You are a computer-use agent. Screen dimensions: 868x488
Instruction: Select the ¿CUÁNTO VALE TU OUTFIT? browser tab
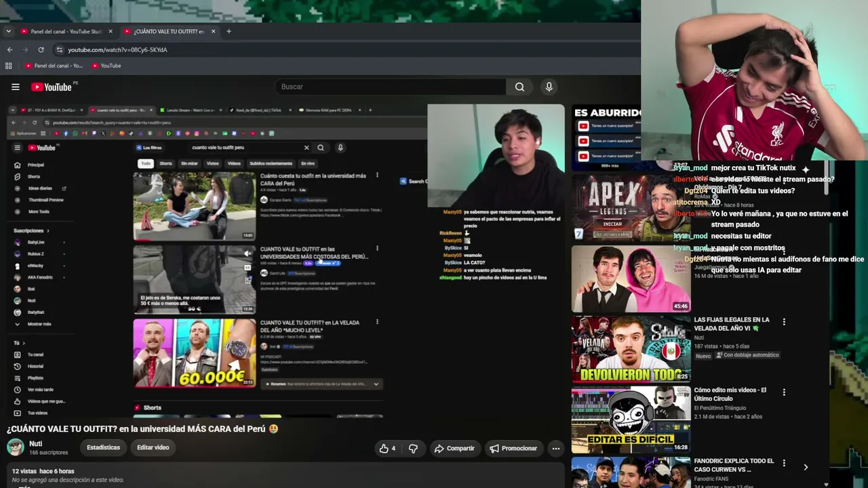(x=167, y=31)
